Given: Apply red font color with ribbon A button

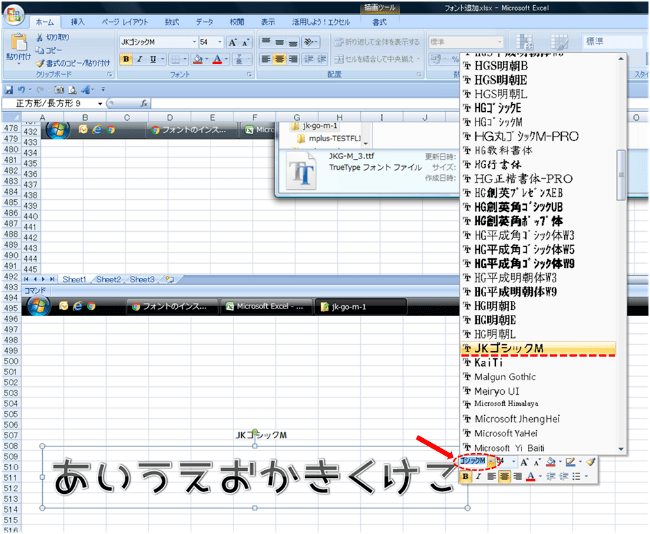Looking at the screenshot, I should pyautogui.click(x=217, y=59).
